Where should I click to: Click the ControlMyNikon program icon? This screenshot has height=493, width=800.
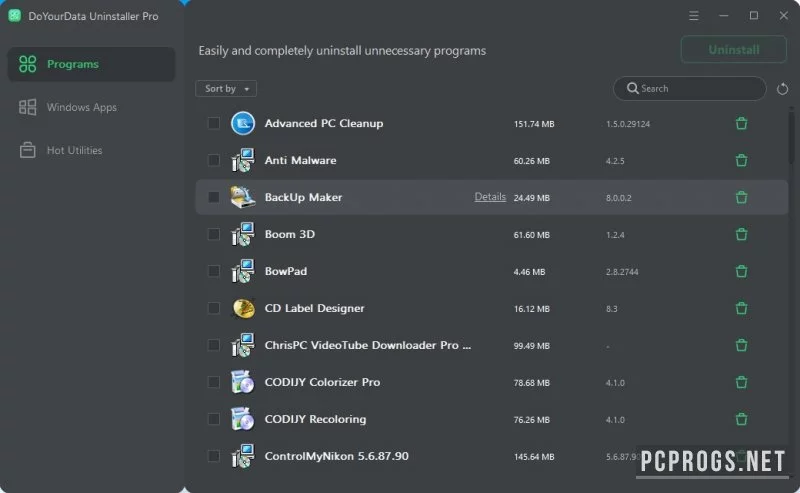[243, 456]
